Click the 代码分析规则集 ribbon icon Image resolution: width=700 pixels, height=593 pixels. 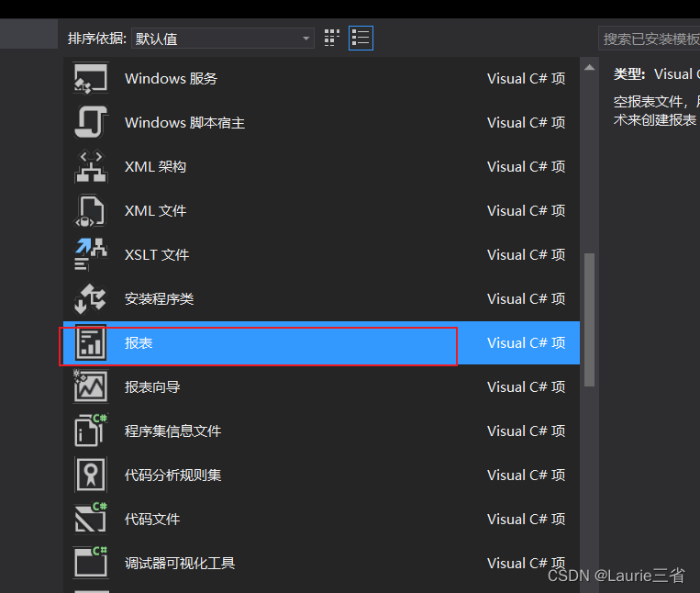[x=91, y=475]
